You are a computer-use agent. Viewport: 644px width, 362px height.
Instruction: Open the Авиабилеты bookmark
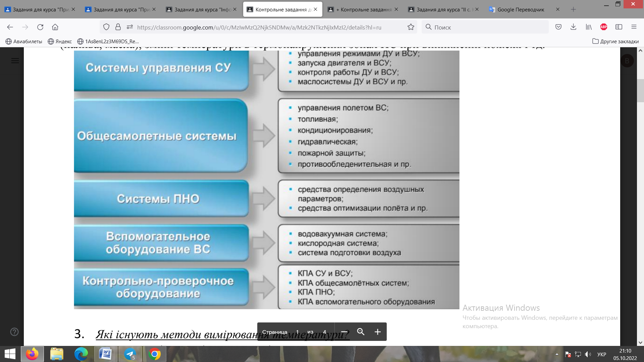click(x=24, y=41)
